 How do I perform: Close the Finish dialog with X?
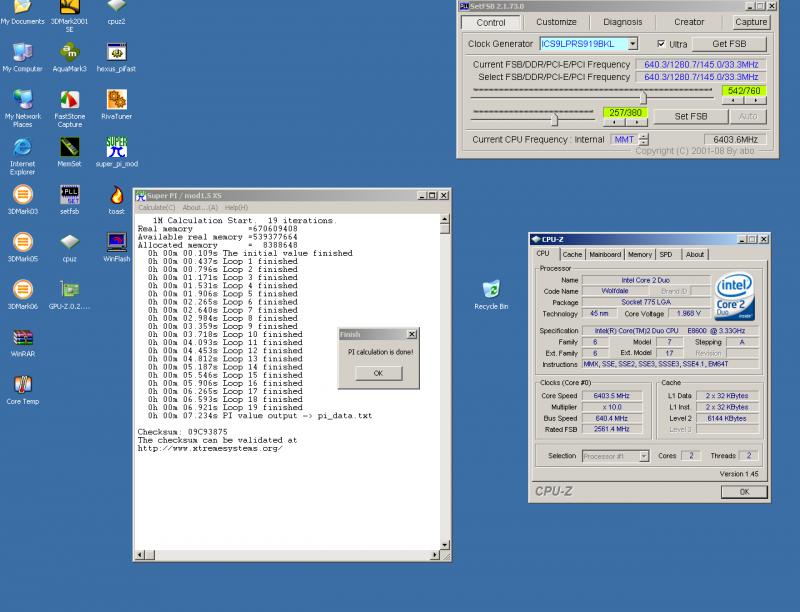pos(412,334)
